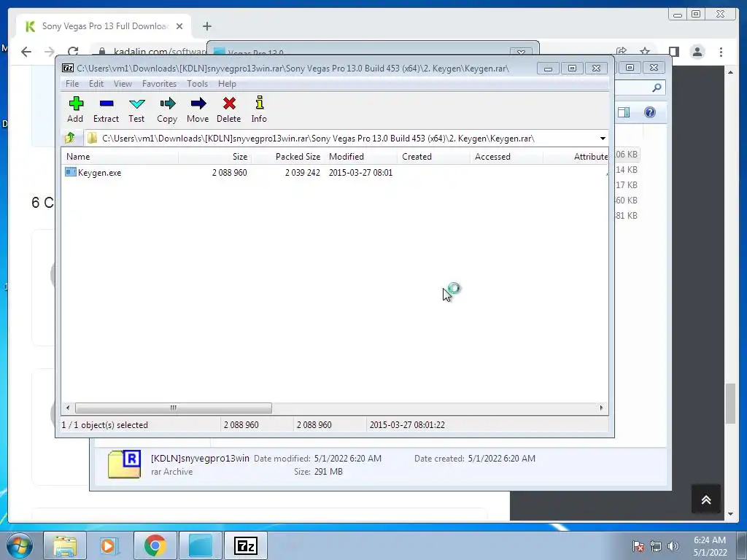Switch to Chrome via taskbar icon
The image size is (747, 560).
pyautogui.click(x=155, y=545)
